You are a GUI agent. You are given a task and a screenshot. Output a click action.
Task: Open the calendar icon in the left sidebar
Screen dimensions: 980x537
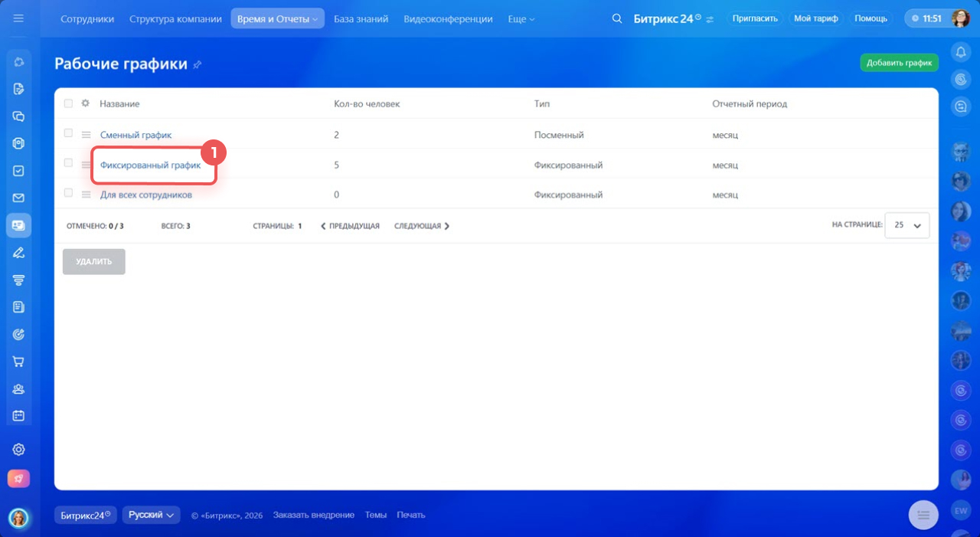[x=18, y=416]
